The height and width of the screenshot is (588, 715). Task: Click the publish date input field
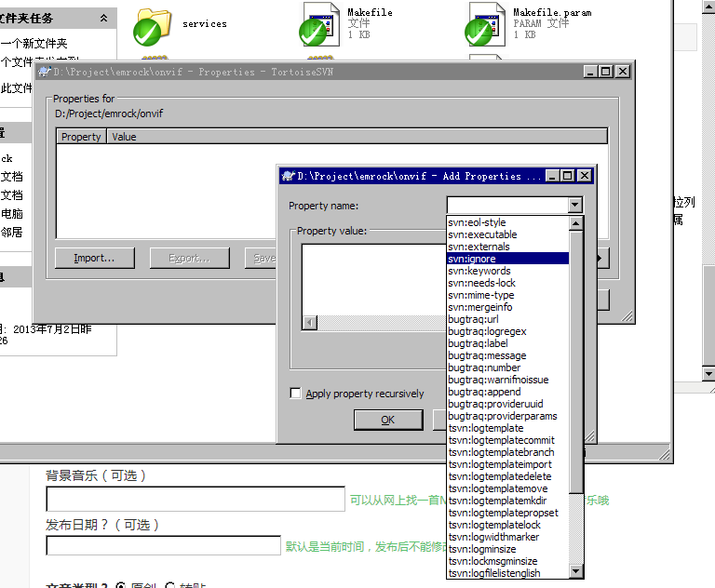click(163, 545)
